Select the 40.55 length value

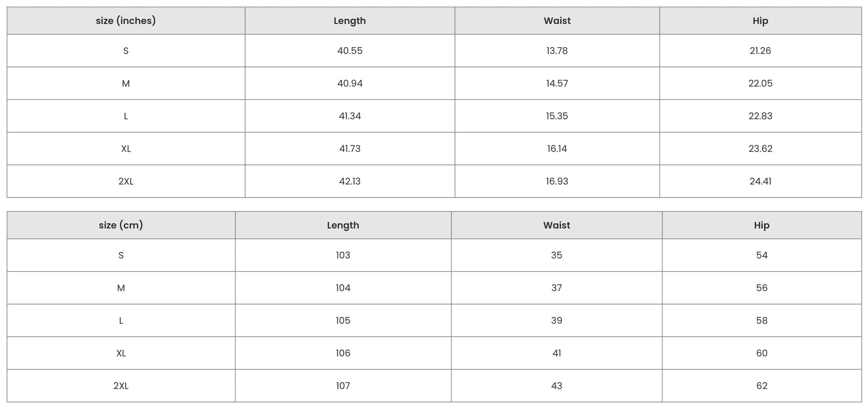[350, 51]
